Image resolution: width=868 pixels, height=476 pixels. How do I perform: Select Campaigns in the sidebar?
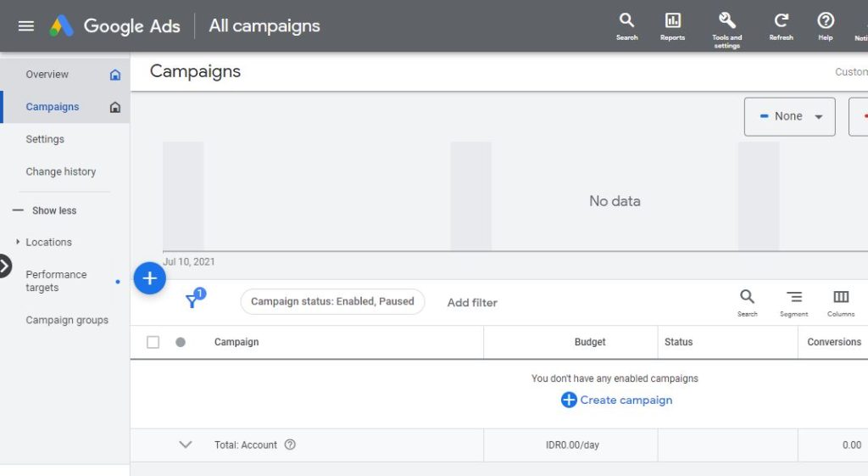click(53, 107)
